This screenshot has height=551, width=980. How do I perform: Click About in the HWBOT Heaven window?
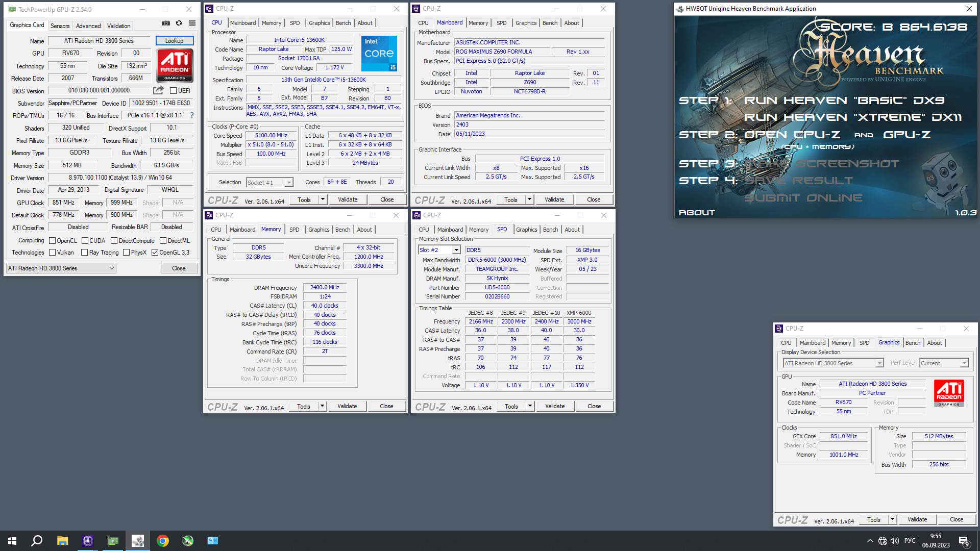pos(697,213)
